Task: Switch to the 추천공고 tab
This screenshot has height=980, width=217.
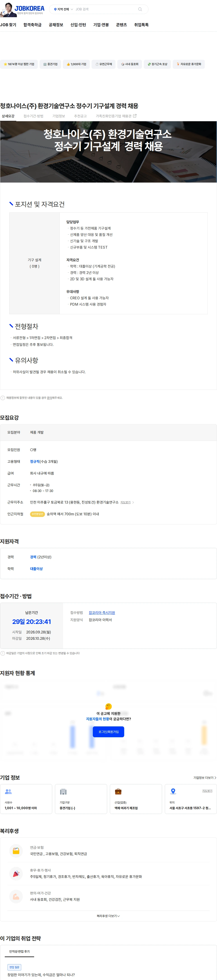Action: point(80,116)
